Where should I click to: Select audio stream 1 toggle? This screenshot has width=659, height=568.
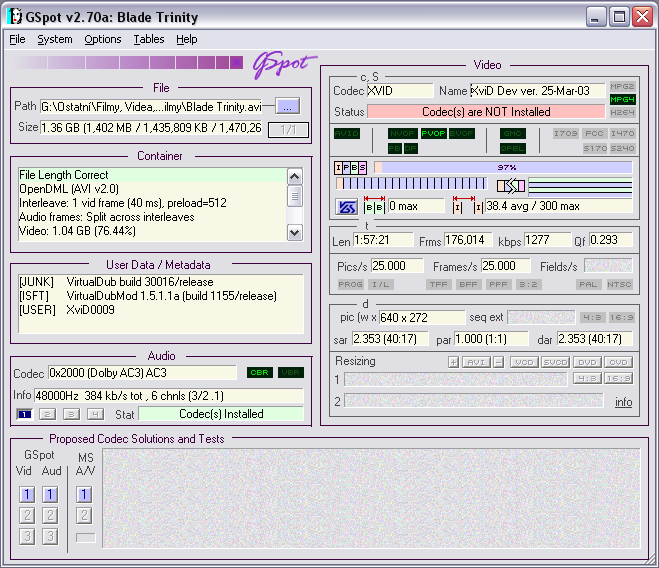[x=25, y=414]
